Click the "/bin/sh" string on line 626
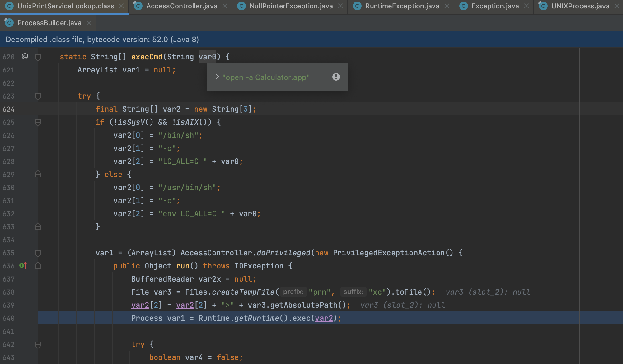 click(x=178, y=135)
